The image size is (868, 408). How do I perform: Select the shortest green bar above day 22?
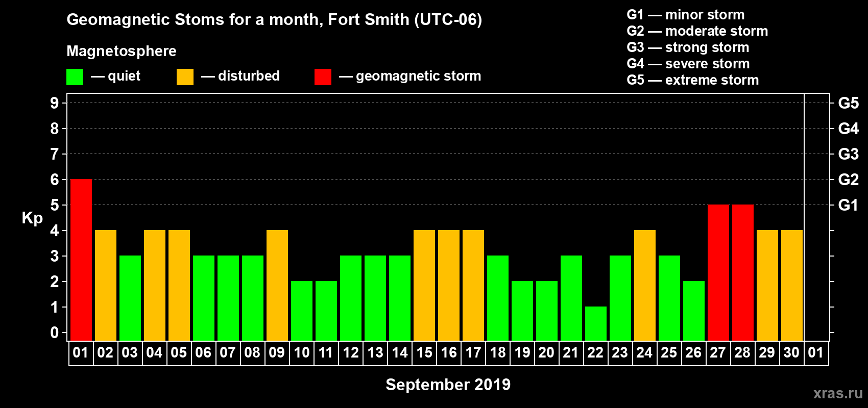[596, 324]
